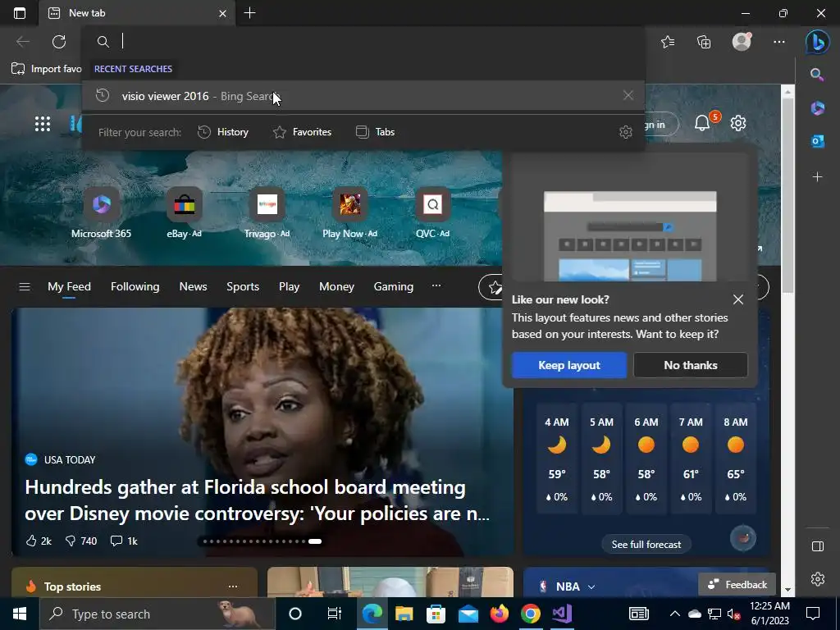Screen dimensions: 840x630
Task: Open the Play Now quick link tile
Action: pyautogui.click(x=349, y=213)
